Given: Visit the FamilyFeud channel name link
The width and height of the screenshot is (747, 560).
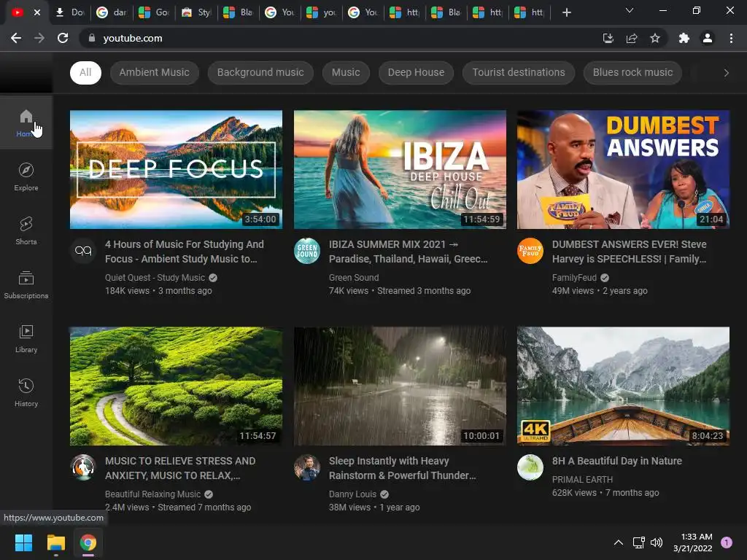Looking at the screenshot, I should click(574, 278).
